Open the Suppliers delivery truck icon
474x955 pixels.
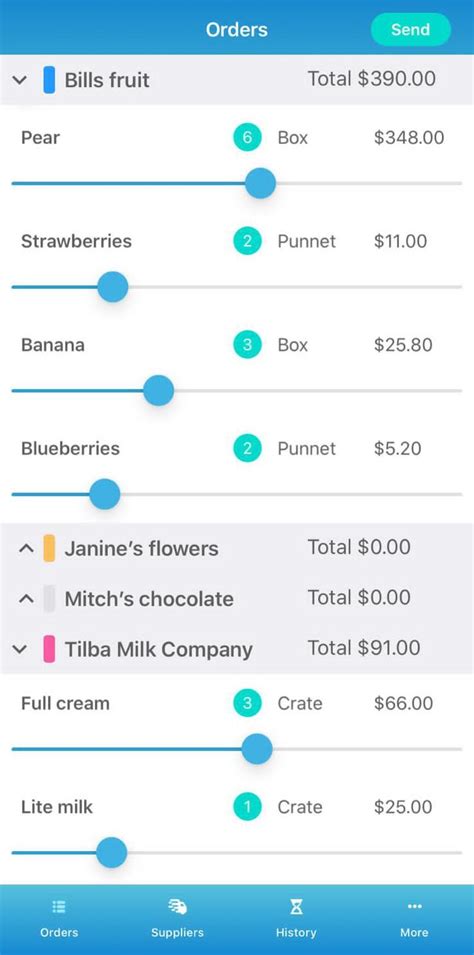point(177,907)
